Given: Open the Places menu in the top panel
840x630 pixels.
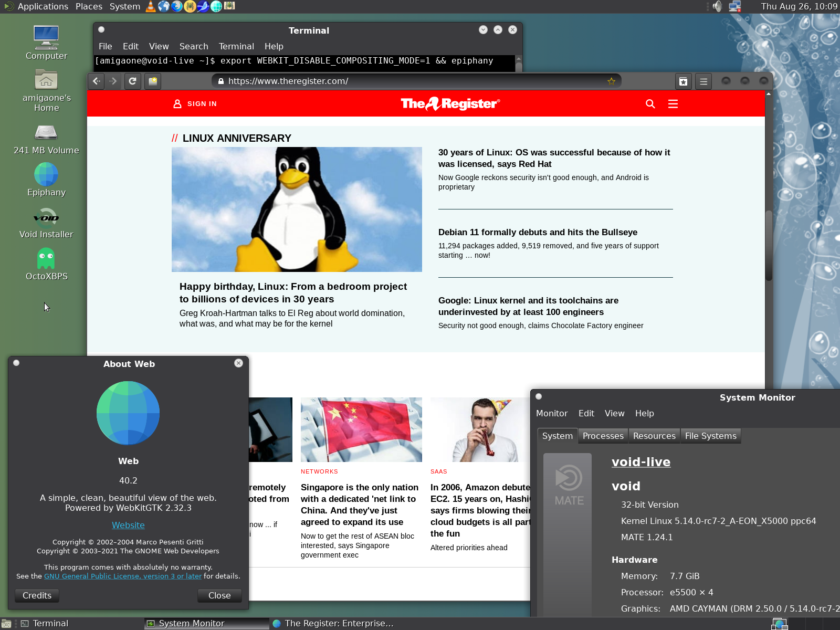Looking at the screenshot, I should [89, 6].
